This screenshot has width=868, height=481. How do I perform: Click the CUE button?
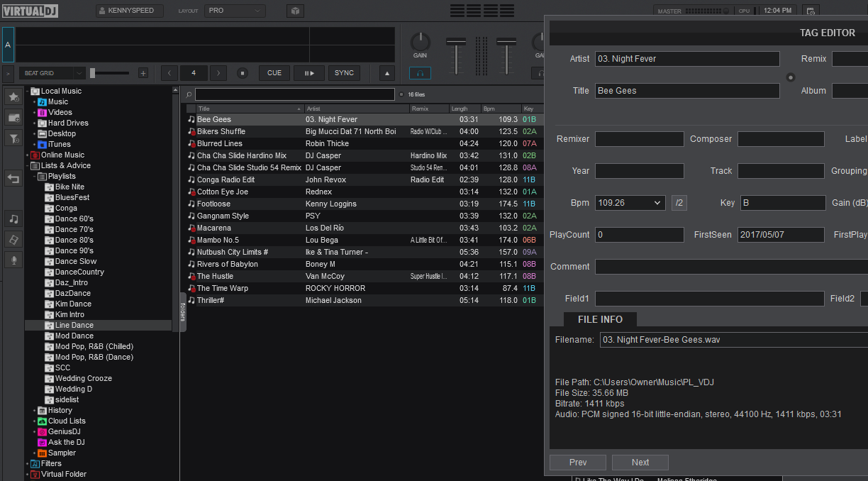274,73
